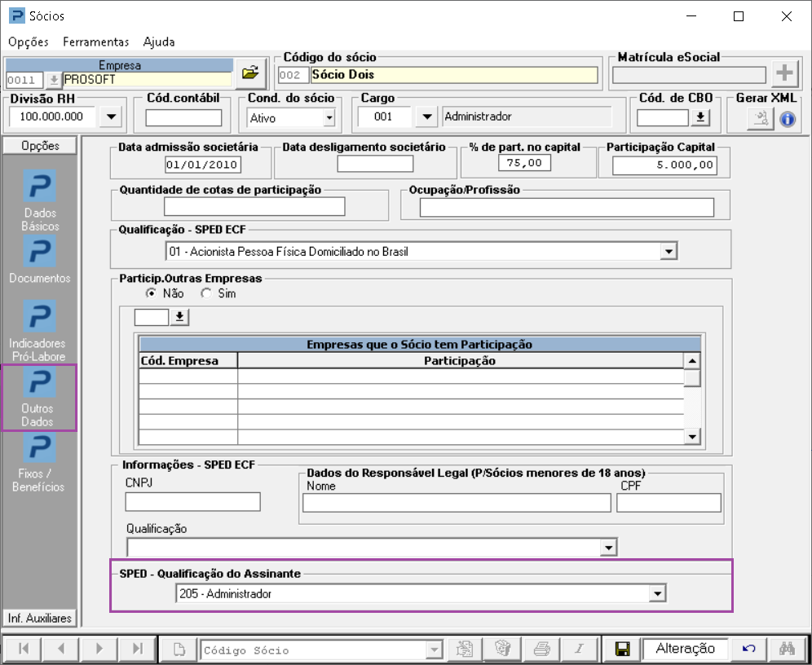Screen dimensions: 812x665
Task: Click the Opções sidebar header tab
Action: (x=41, y=146)
